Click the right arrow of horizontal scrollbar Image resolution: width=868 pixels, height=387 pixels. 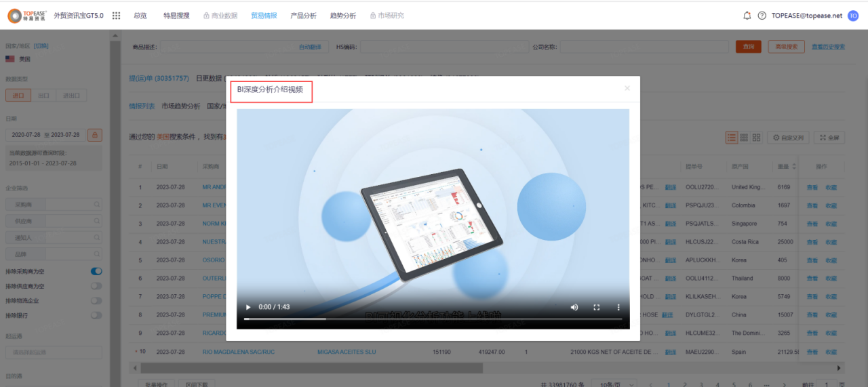coord(839,367)
